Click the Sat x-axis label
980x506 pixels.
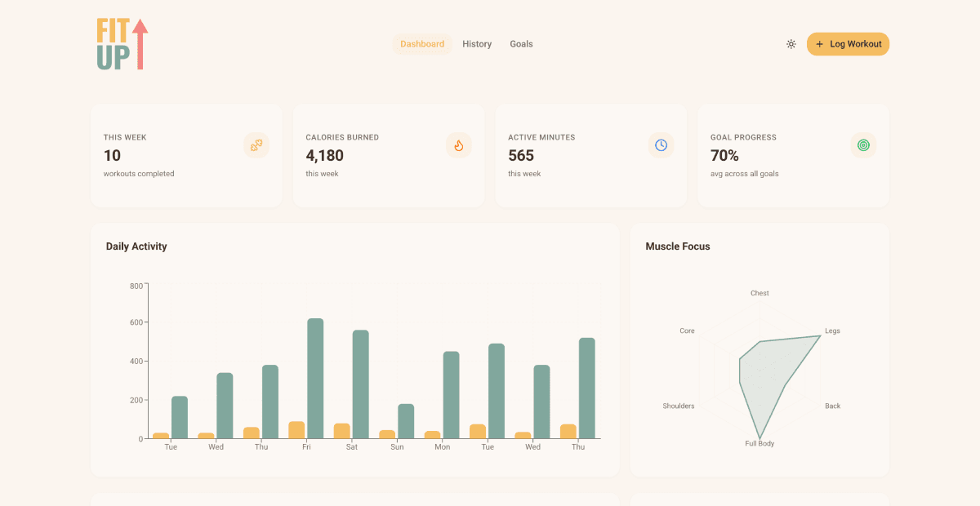[x=351, y=447]
